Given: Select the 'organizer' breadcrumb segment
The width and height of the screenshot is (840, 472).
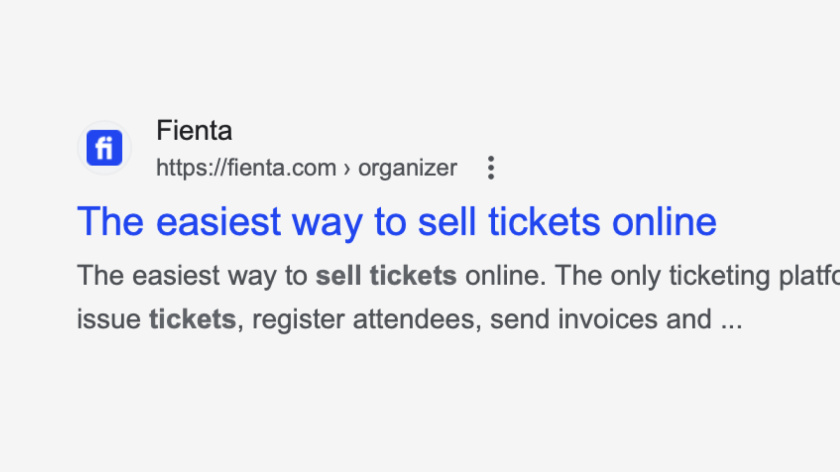Looking at the screenshot, I should pos(407,168).
